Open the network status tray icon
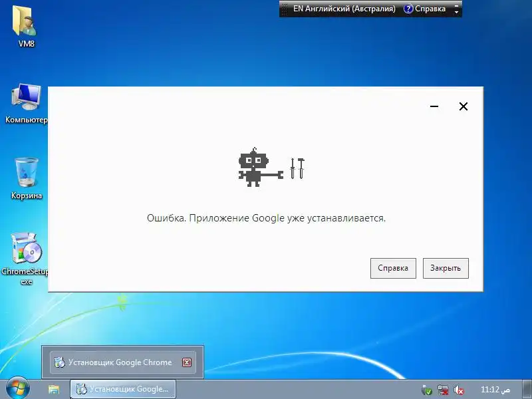This screenshot has height=399, width=532. pos(443,390)
